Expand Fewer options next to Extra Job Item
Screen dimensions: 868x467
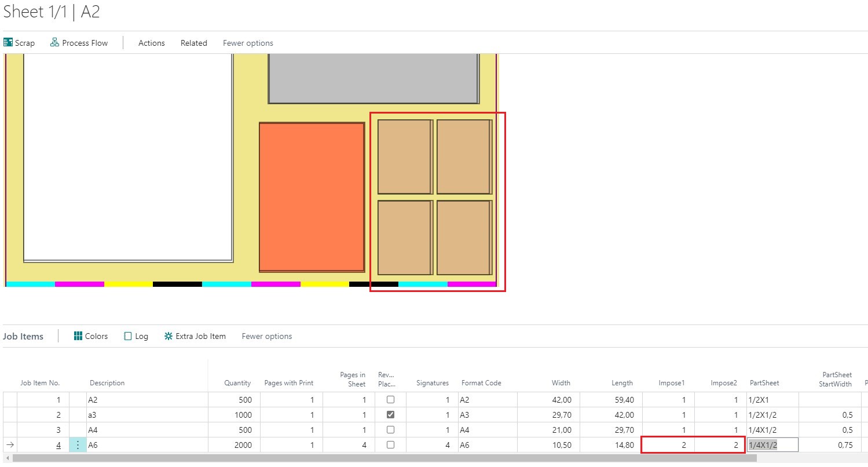(266, 336)
